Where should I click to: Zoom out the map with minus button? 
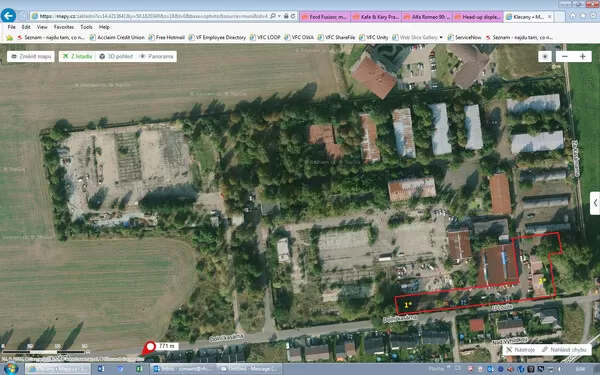point(564,57)
